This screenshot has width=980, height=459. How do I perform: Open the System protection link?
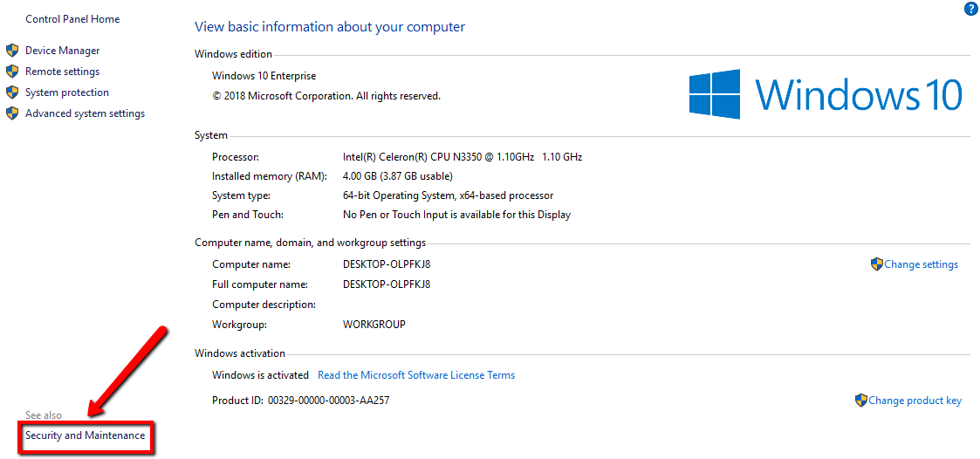(x=67, y=92)
